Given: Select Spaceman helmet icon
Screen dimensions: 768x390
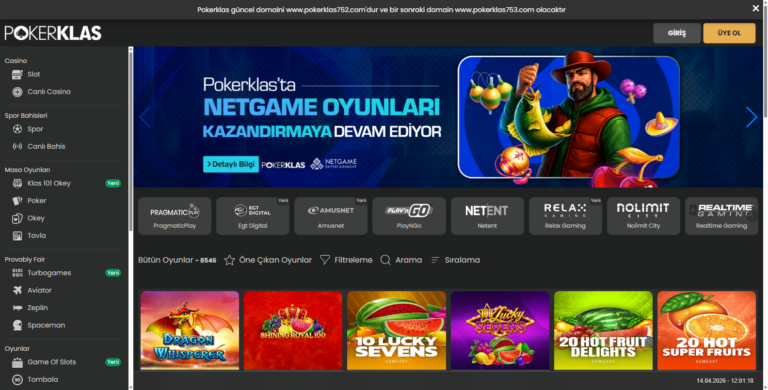Looking at the screenshot, I should [x=17, y=325].
